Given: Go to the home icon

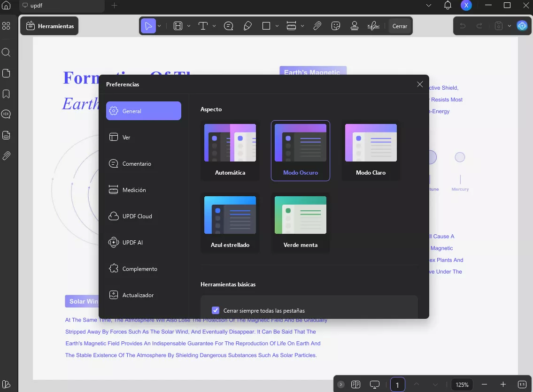Looking at the screenshot, I should click(x=6, y=6).
